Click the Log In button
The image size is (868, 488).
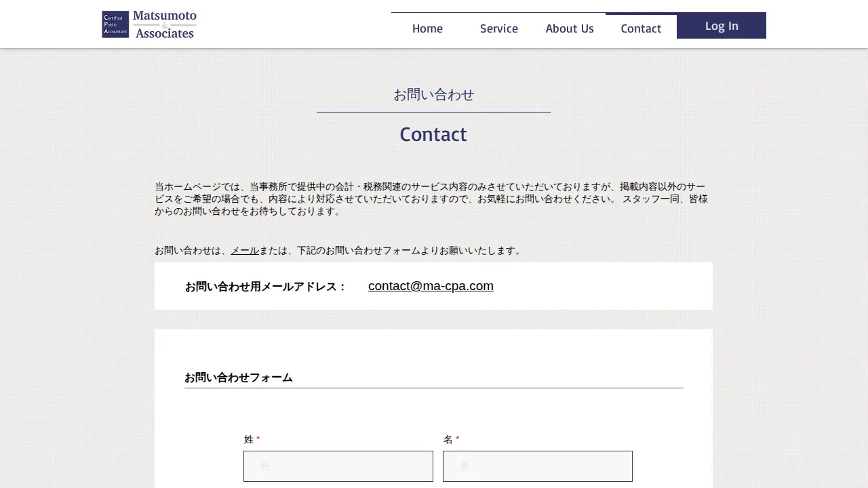point(722,26)
